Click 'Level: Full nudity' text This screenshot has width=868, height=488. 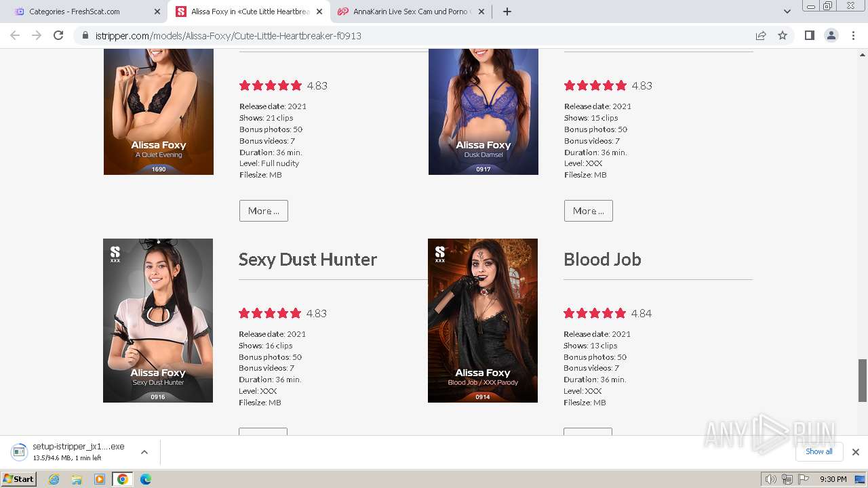[x=269, y=163]
